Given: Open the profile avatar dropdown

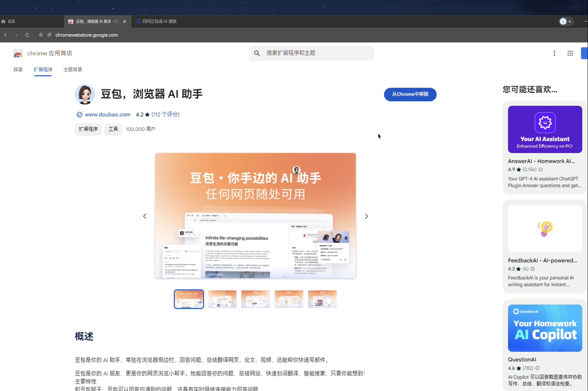Looking at the screenshot, I should click(x=566, y=21).
